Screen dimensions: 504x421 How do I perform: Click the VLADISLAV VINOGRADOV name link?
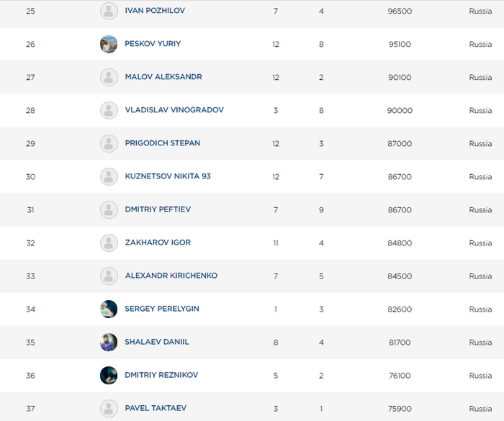[x=174, y=110]
